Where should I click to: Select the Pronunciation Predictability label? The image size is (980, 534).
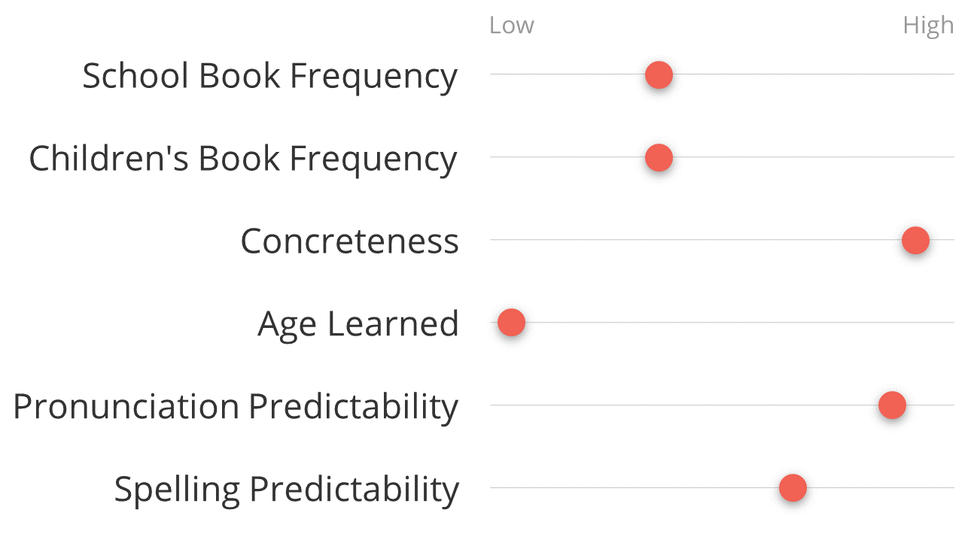click(236, 406)
